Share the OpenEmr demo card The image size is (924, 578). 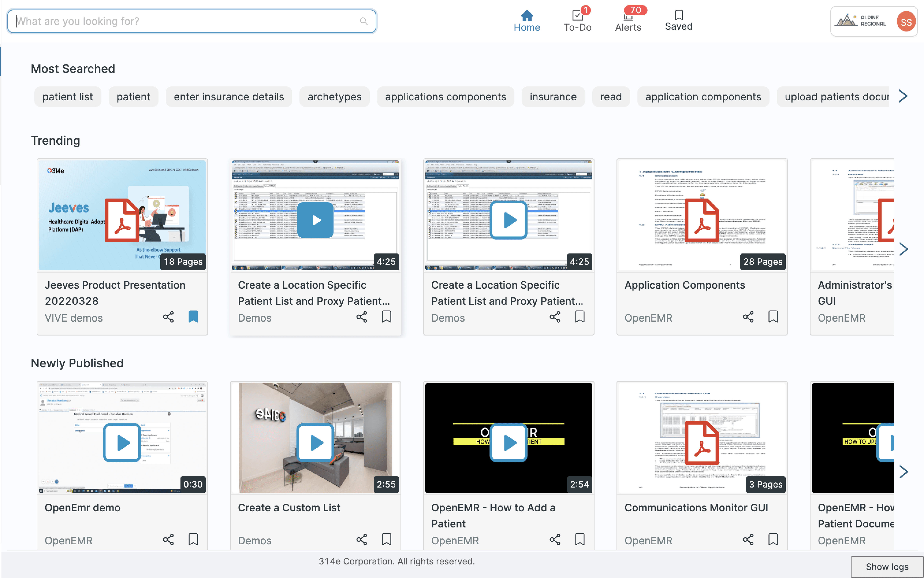point(168,539)
